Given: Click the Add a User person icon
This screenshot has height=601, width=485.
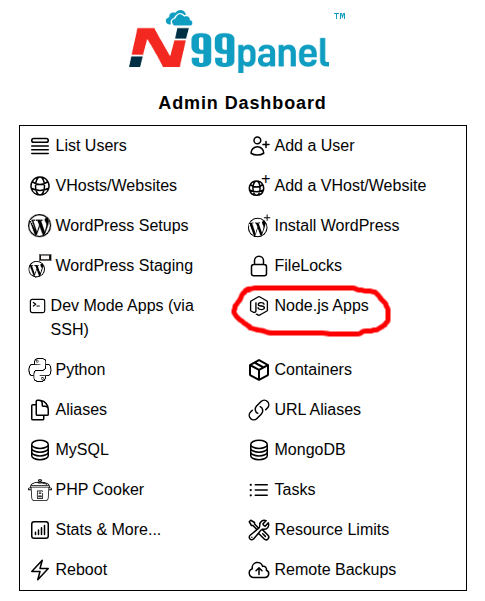Looking at the screenshot, I should click(260, 146).
